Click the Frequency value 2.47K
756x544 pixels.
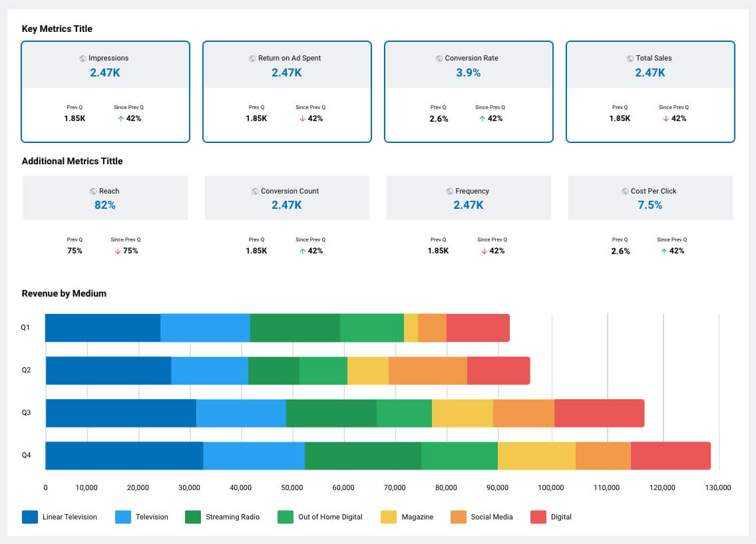[468, 205]
